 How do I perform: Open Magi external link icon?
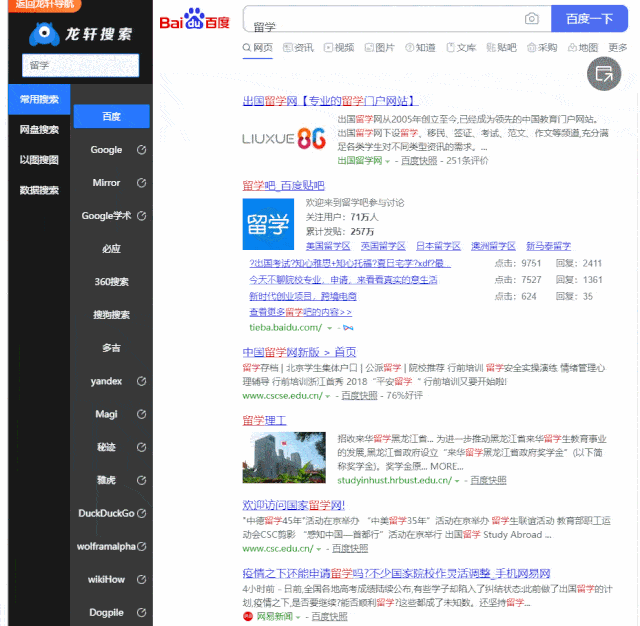[x=141, y=414]
